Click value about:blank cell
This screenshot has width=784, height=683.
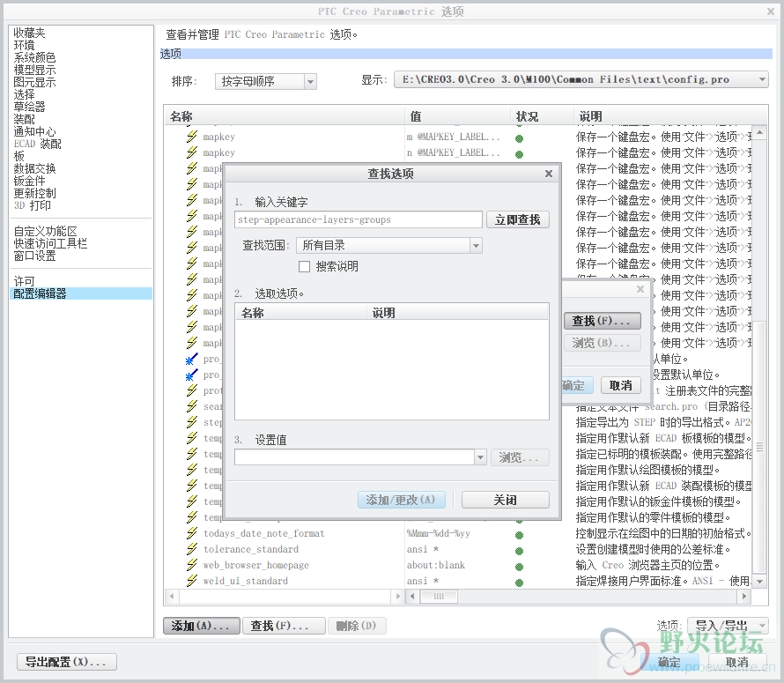coord(436,566)
